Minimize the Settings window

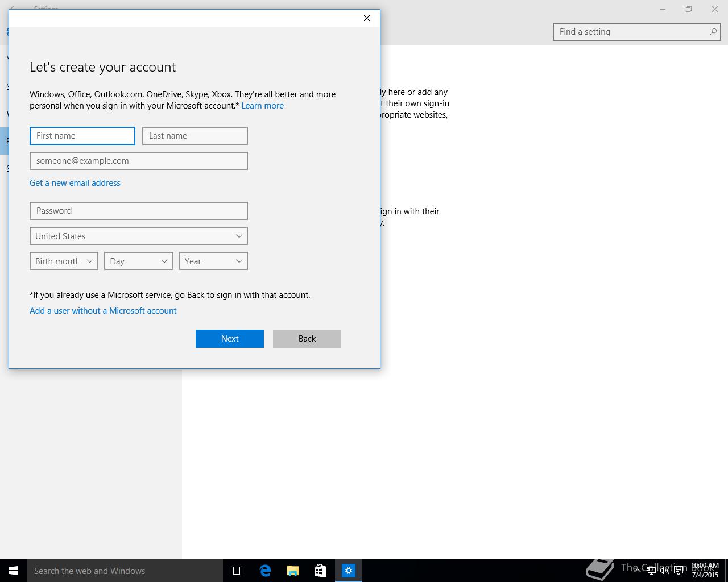pos(663,9)
